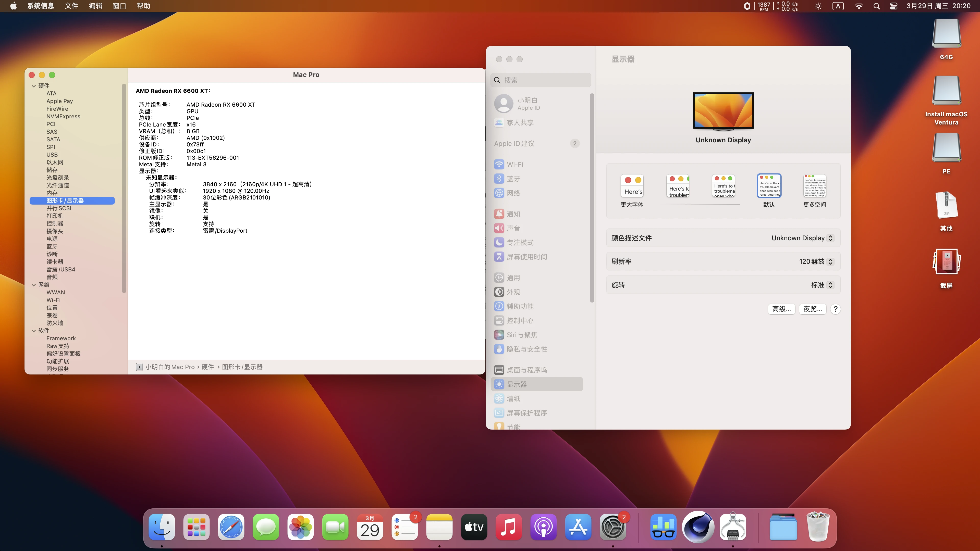Screen dimensions: 980x551
Task: Open 系统信息 menu in menu bar
Action: (x=40, y=6)
